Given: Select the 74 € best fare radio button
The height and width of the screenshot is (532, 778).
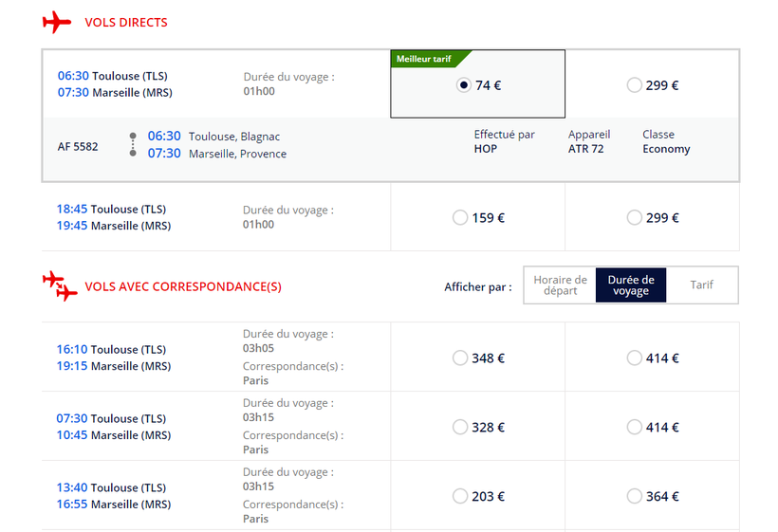Looking at the screenshot, I should point(463,85).
